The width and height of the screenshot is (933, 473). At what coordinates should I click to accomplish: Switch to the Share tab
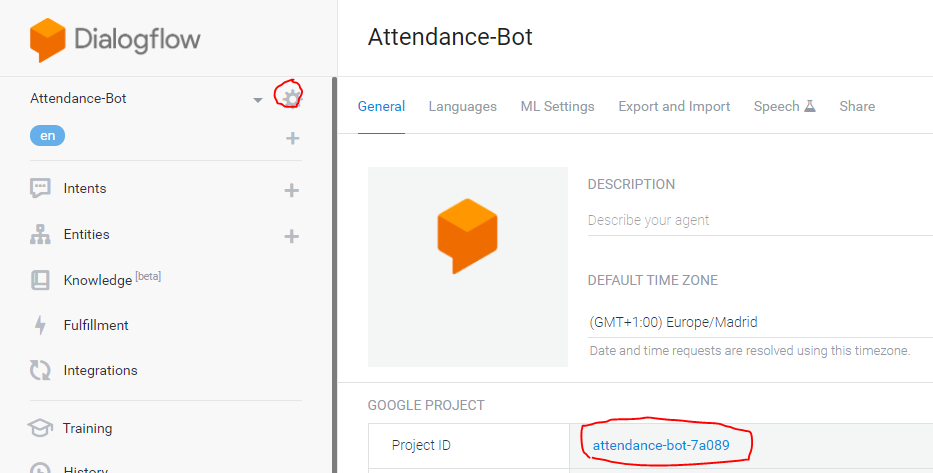(x=857, y=106)
